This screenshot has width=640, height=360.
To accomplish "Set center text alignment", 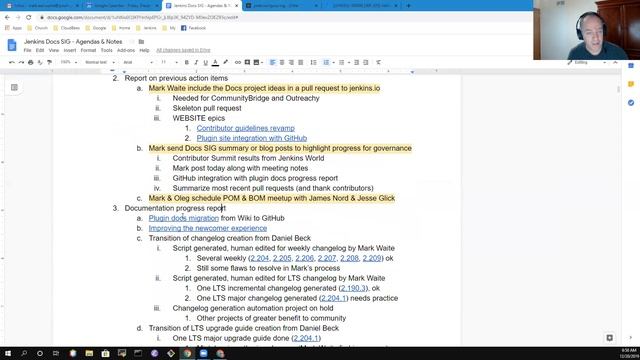I will pyautogui.click(x=282, y=62).
